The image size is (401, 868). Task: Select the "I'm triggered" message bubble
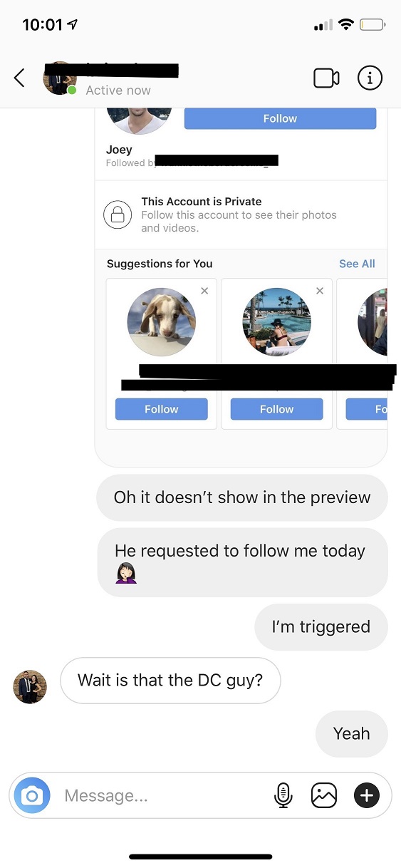321,627
